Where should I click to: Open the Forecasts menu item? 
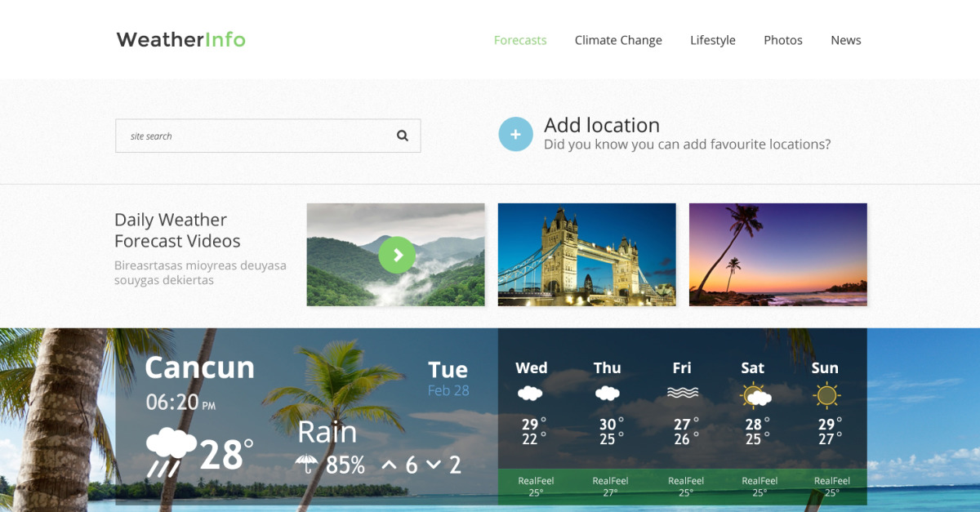point(520,40)
